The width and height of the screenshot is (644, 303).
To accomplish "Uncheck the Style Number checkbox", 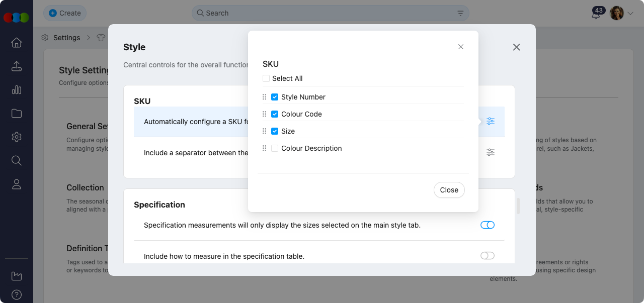I will coord(275,97).
